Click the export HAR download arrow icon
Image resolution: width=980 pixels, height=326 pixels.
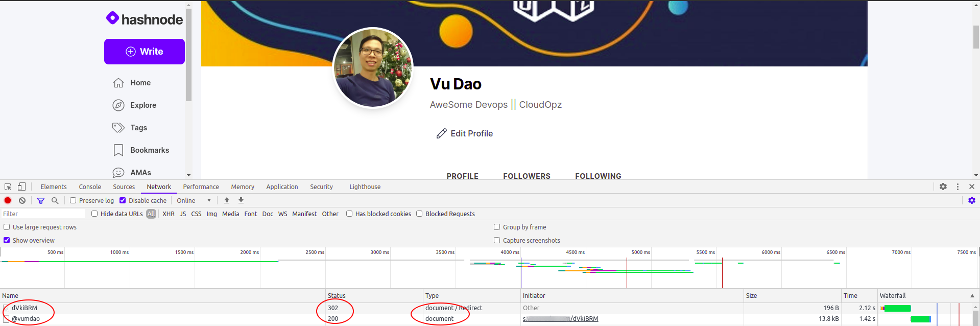[241, 200]
